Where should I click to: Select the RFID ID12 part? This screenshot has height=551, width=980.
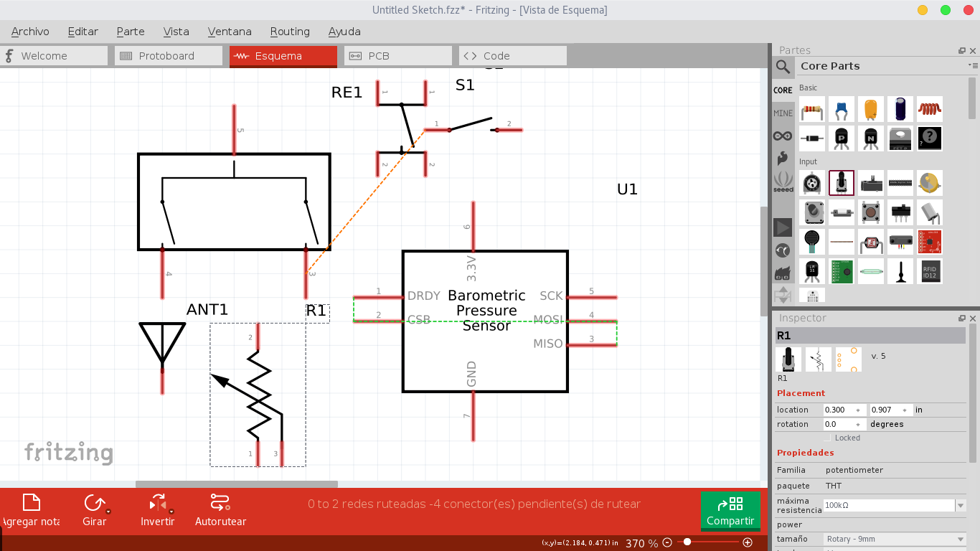pyautogui.click(x=929, y=270)
